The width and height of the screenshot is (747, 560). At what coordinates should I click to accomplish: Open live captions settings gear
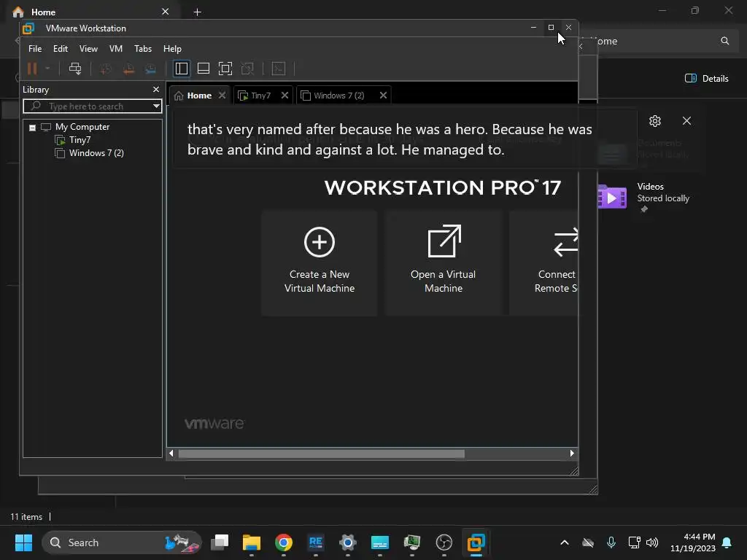click(x=655, y=121)
